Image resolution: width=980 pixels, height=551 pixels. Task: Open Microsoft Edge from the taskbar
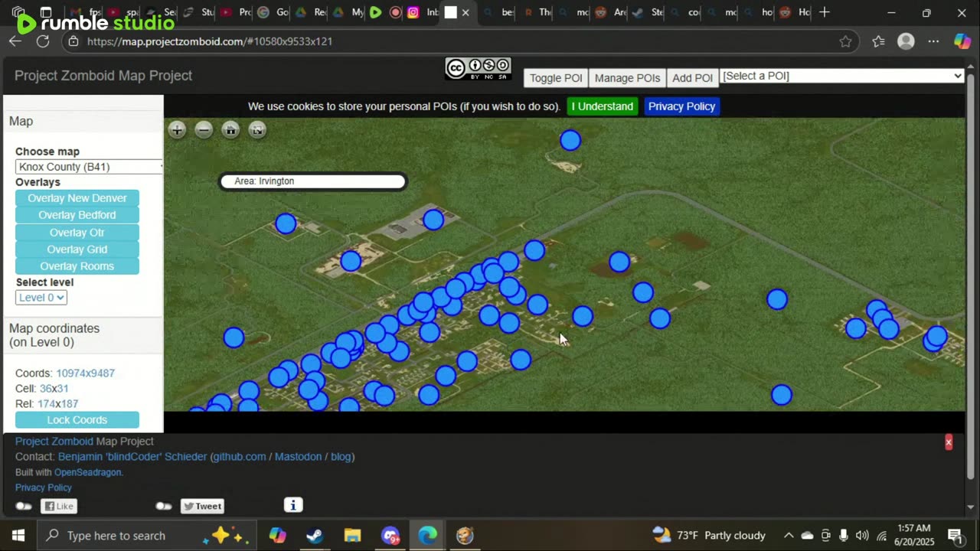[427, 536]
